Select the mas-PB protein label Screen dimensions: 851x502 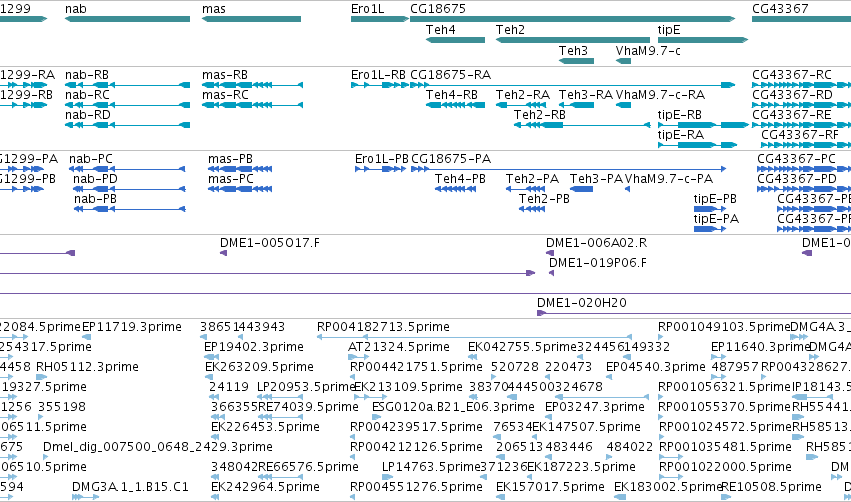coord(230,159)
